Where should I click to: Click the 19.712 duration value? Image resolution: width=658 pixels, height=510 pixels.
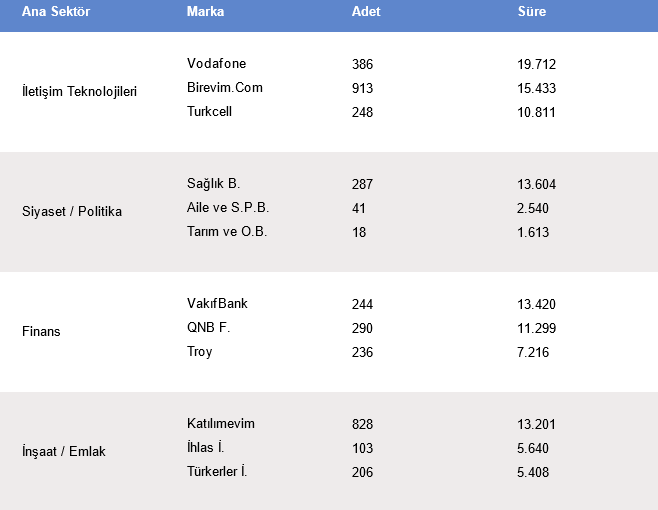[x=536, y=64]
